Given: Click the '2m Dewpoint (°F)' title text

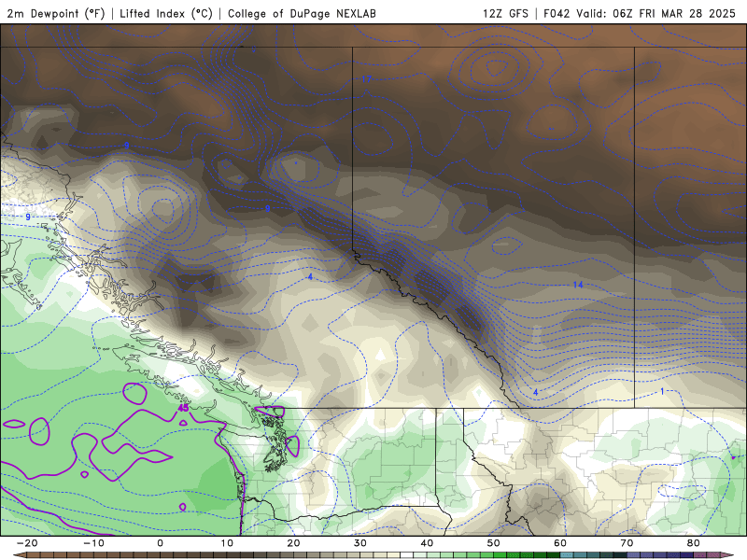Looking at the screenshot, I should pos(56,13).
